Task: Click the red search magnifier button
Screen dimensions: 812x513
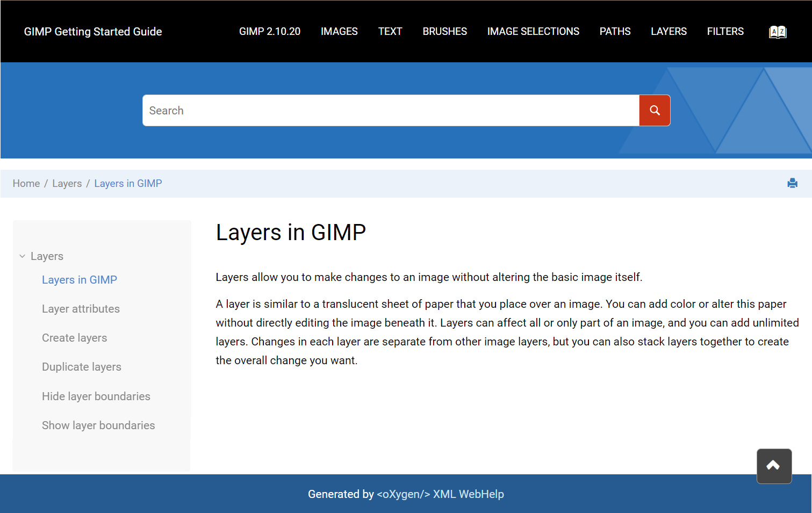Action: pyautogui.click(x=655, y=111)
